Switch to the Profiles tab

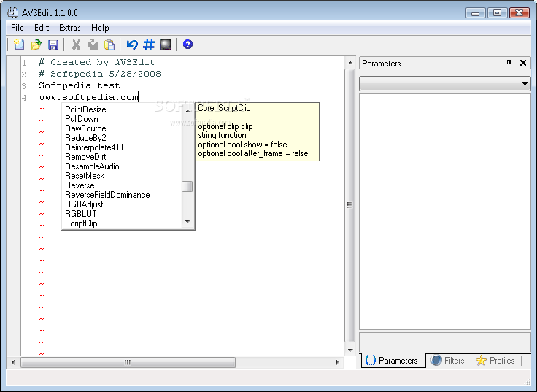(496, 361)
